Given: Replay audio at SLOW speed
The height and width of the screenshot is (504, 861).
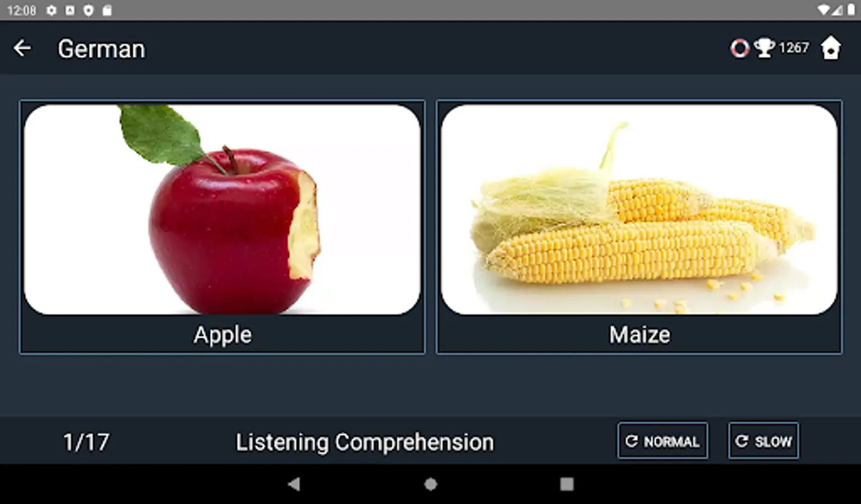Looking at the screenshot, I should (763, 441).
